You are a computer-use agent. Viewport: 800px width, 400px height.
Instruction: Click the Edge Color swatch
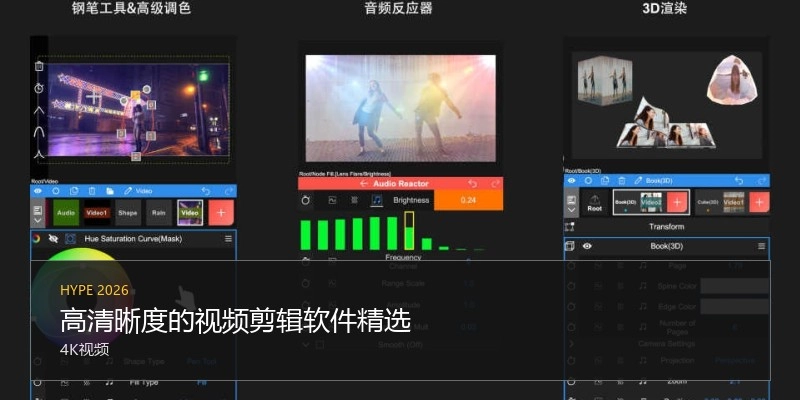coord(735,307)
